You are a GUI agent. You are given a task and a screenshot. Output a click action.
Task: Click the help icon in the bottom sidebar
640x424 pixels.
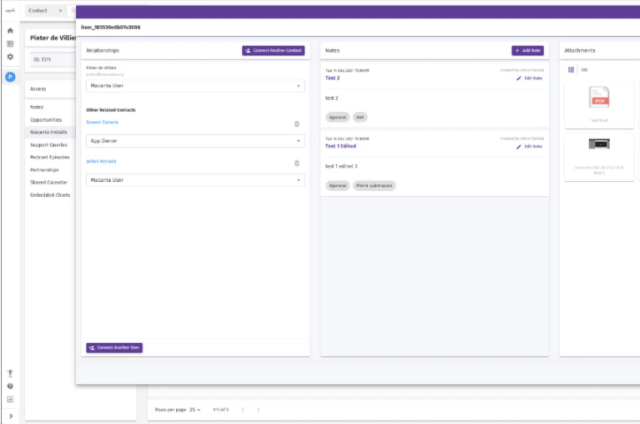click(x=10, y=385)
